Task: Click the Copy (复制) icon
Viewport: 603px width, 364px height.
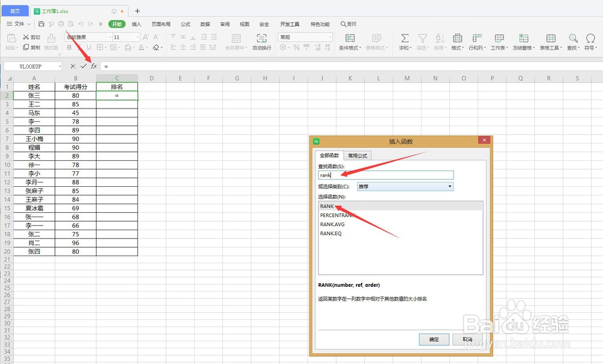Action: pos(26,47)
